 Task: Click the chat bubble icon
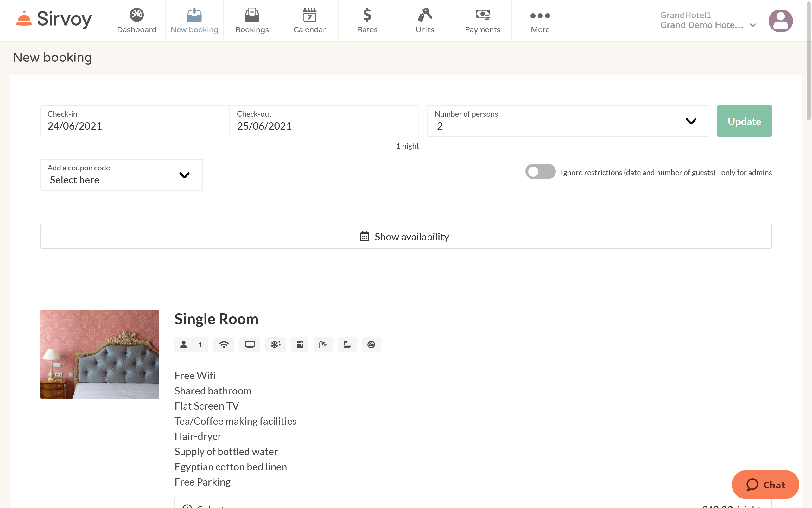point(752,485)
